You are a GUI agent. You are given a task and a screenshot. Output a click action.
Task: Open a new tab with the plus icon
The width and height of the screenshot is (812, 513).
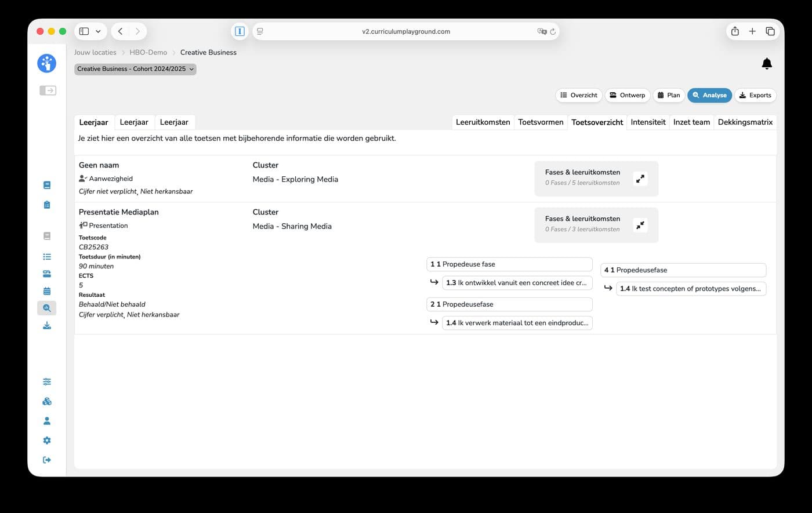752,31
